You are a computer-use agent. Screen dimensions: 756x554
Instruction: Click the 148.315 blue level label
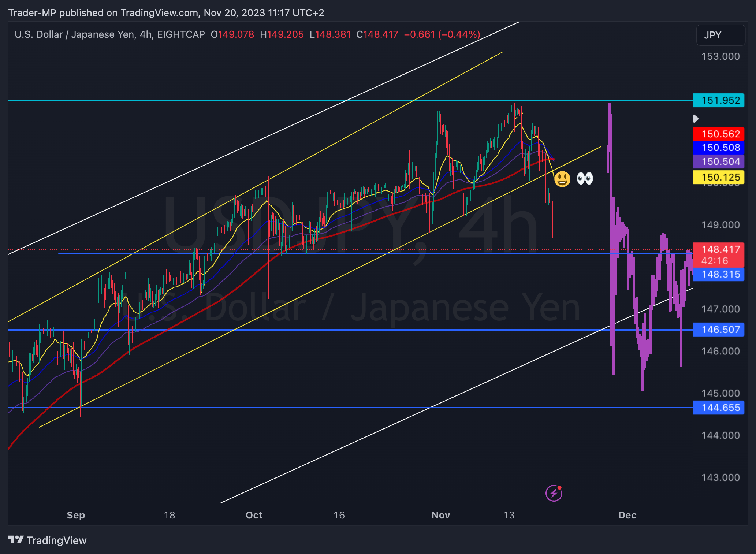(x=719, y=274)
